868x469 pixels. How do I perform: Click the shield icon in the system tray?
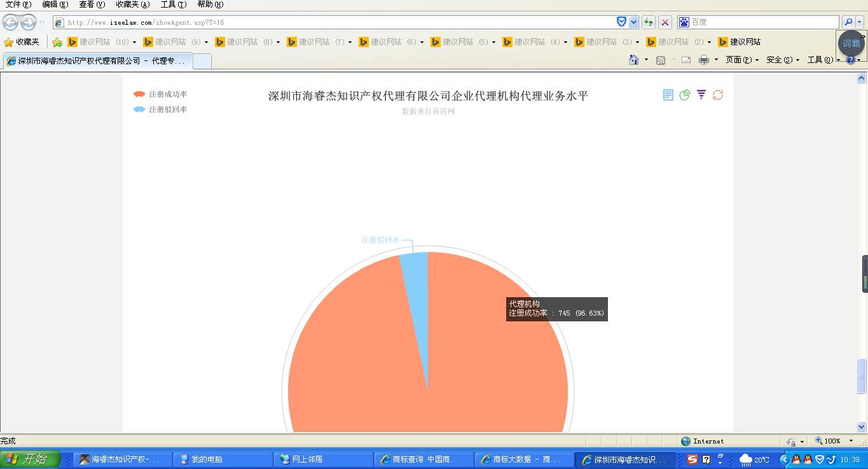pos(820,459)
